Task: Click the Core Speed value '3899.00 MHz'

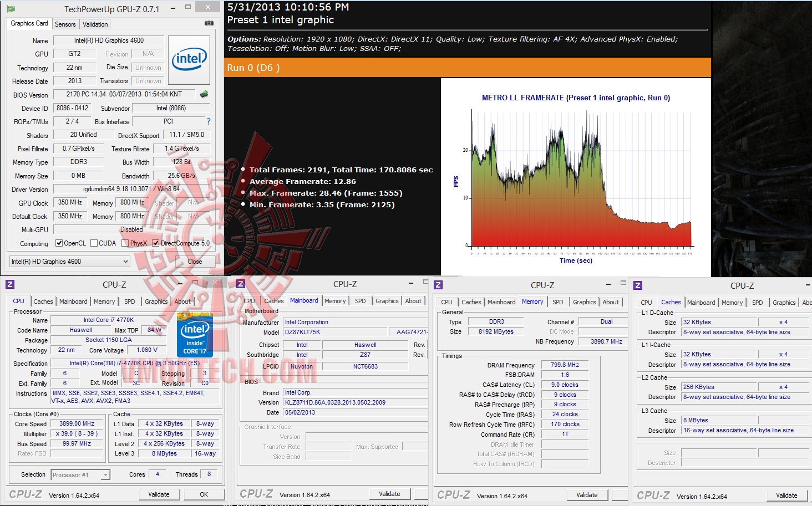Action: [x=77, y=423]
